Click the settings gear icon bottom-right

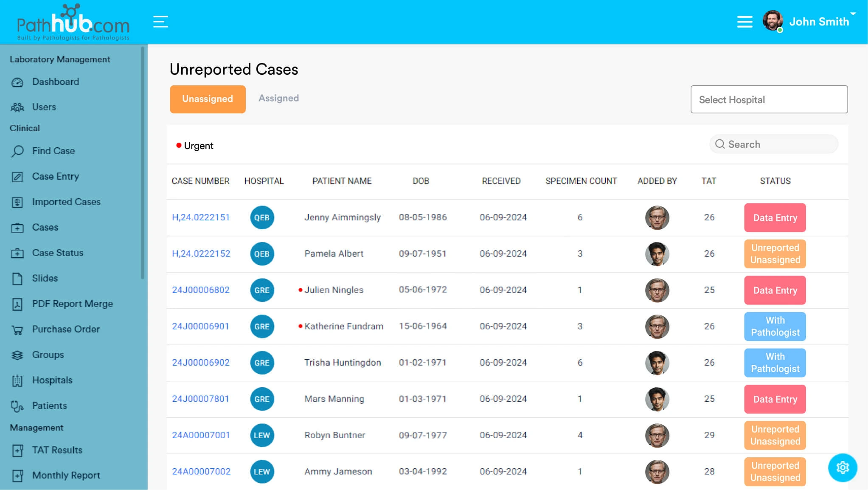[x=843, y=467]
